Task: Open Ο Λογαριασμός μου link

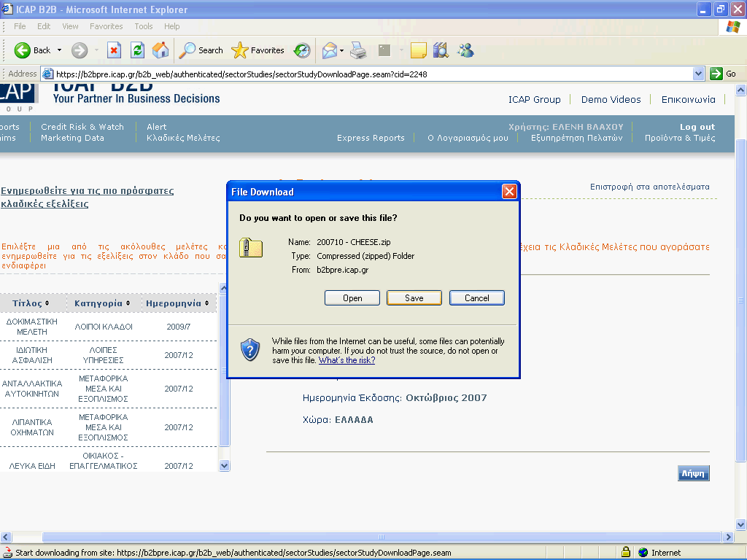Action: (468, 138)
